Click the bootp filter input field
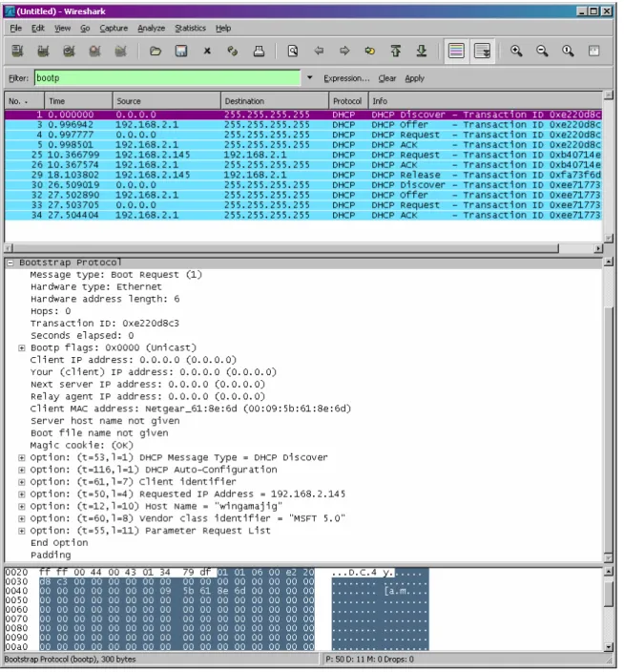This screenshot has height=672, width=624. [x=168, y=78]
